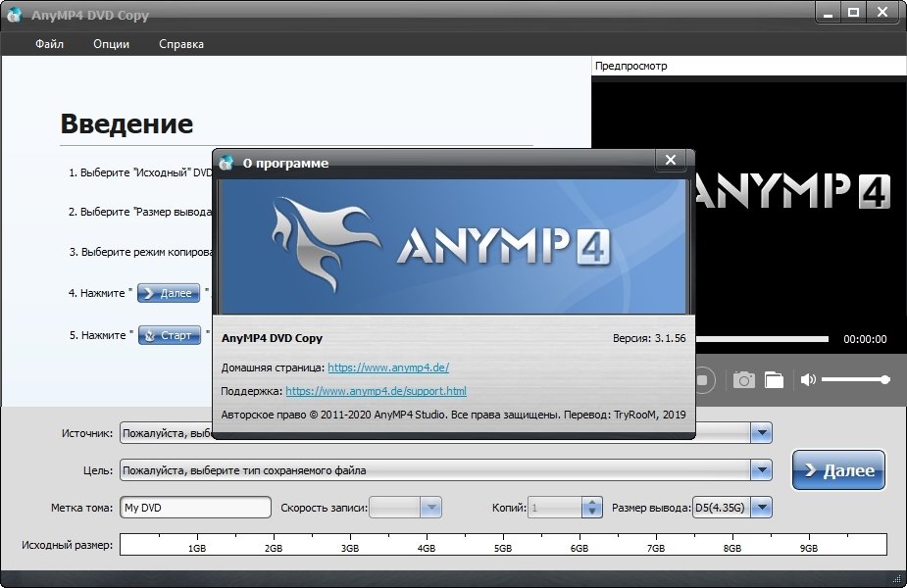Click the preview playback progress bar
907x588 pixels.
point(765,339)
